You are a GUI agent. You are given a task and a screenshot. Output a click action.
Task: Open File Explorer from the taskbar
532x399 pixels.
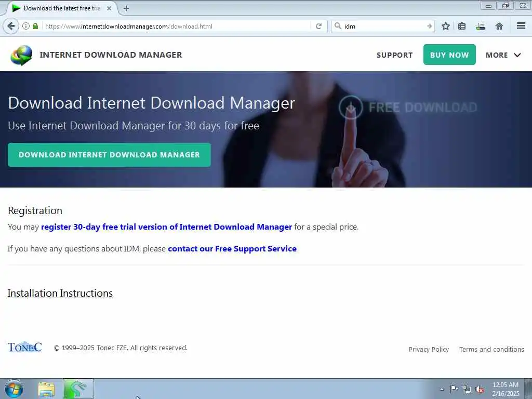click(46, 389)
